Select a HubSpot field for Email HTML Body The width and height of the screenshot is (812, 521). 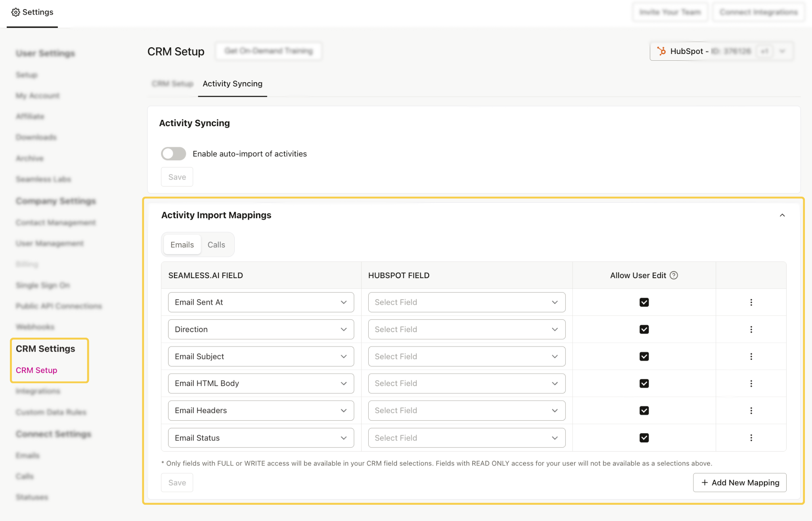pyautogui.click(x=467, y=383)
